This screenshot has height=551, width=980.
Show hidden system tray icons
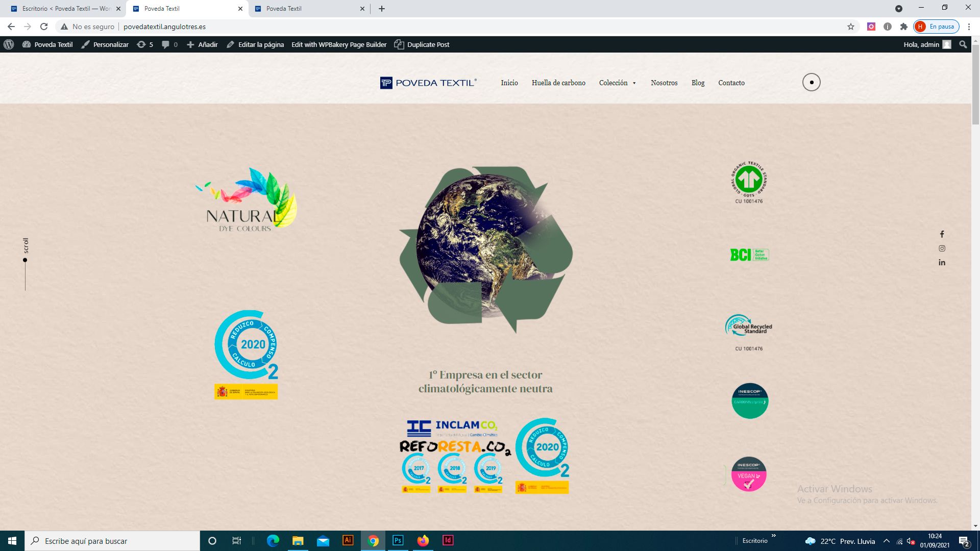click(886, 541)
